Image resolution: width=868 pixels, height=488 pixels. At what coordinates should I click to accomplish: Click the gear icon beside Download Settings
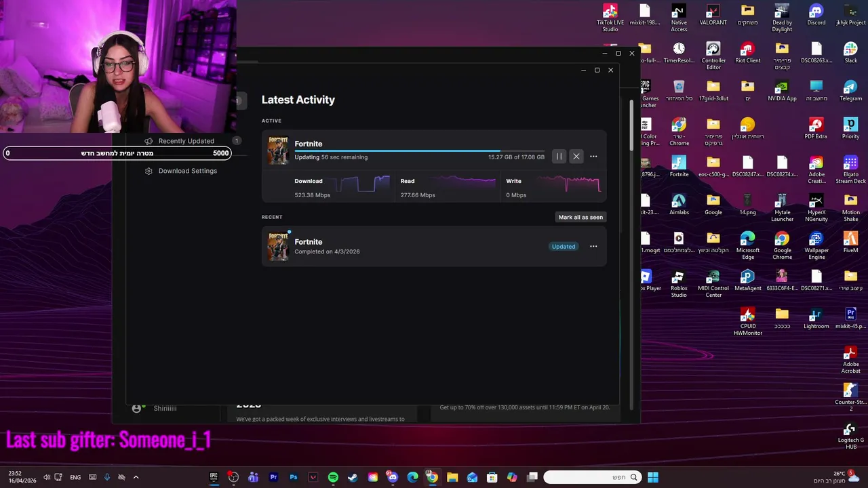pos(149,171)
